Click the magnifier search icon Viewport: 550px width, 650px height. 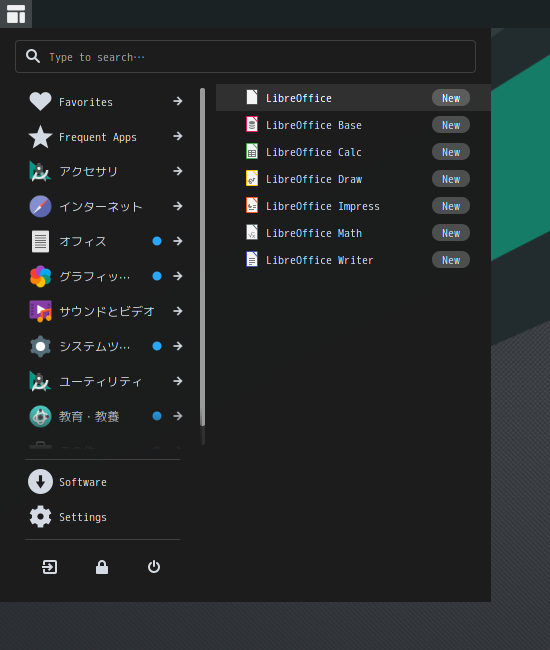pos(33,56)
